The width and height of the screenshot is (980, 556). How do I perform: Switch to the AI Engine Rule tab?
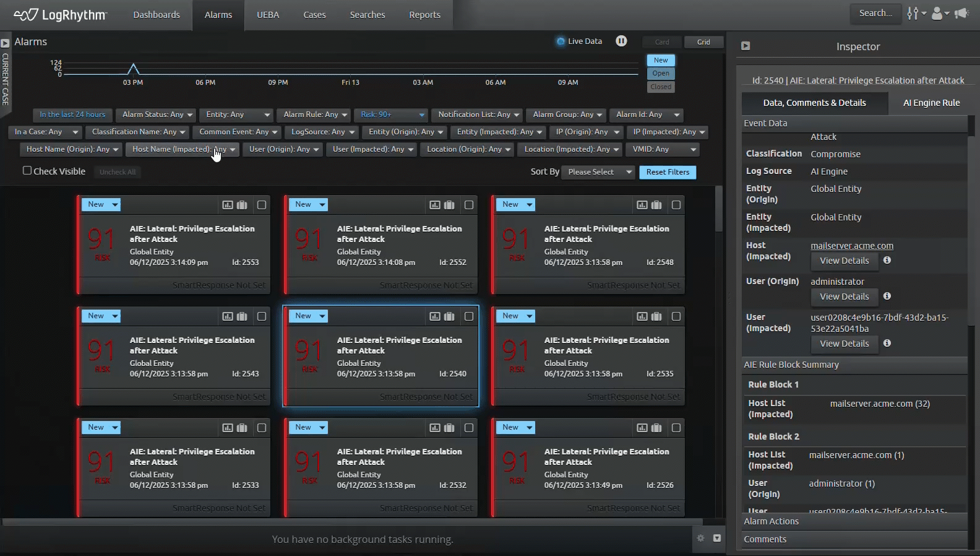point(931,103)
